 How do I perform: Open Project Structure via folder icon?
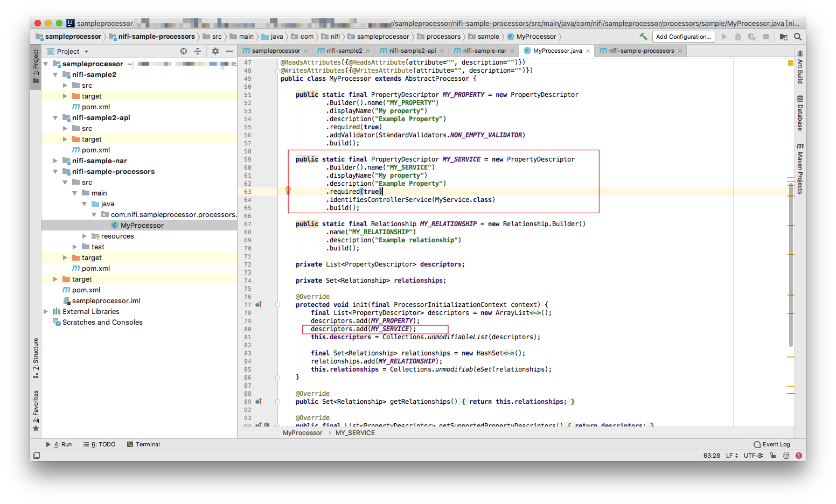point(784,37)
